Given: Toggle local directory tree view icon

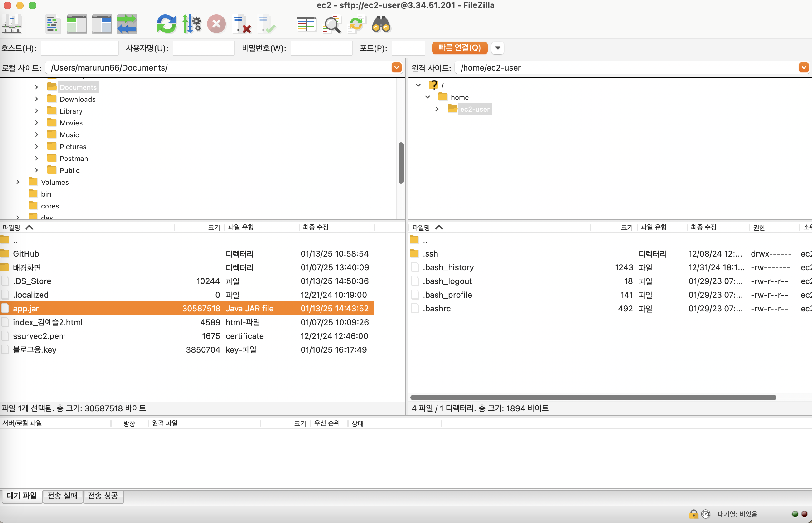Looking at the screenshot, I should click(x=77, y=24).
